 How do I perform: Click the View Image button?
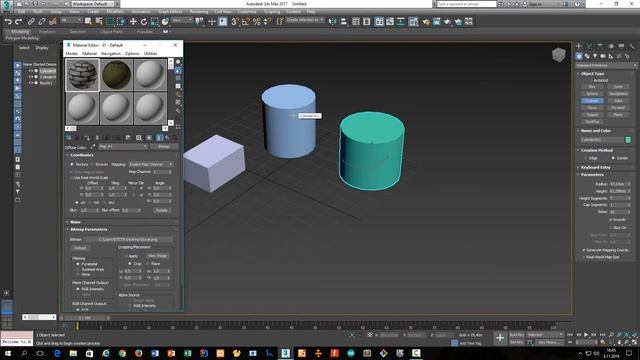pyautogui.click(x=158, y=256)
